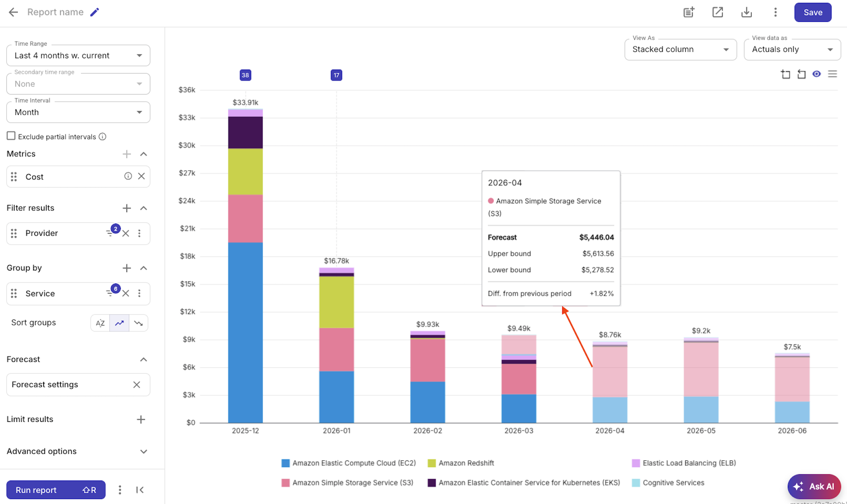This screenshot has width=847, height=504.
Task: Remove the Forecast settings with its X
Action: [x=136, y=384]
